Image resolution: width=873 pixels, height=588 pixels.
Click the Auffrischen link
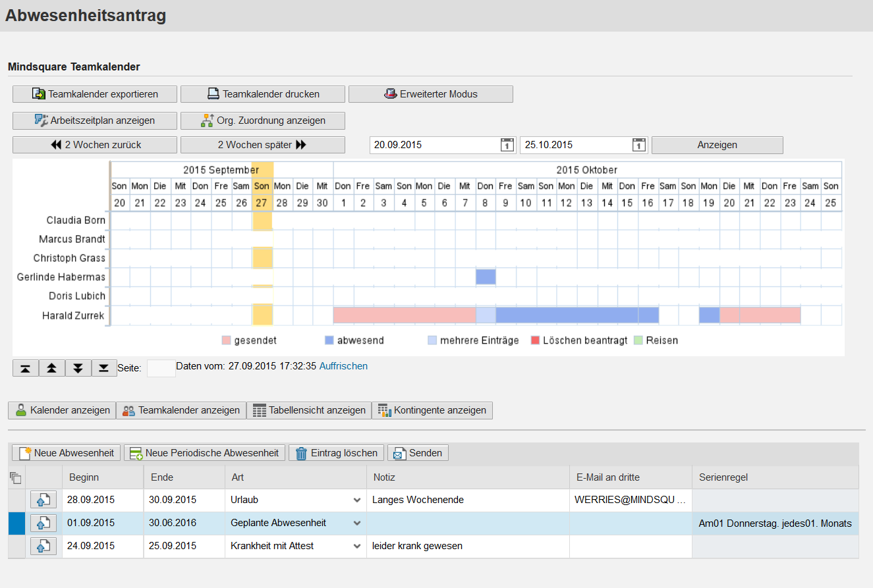tap(343, 366)
